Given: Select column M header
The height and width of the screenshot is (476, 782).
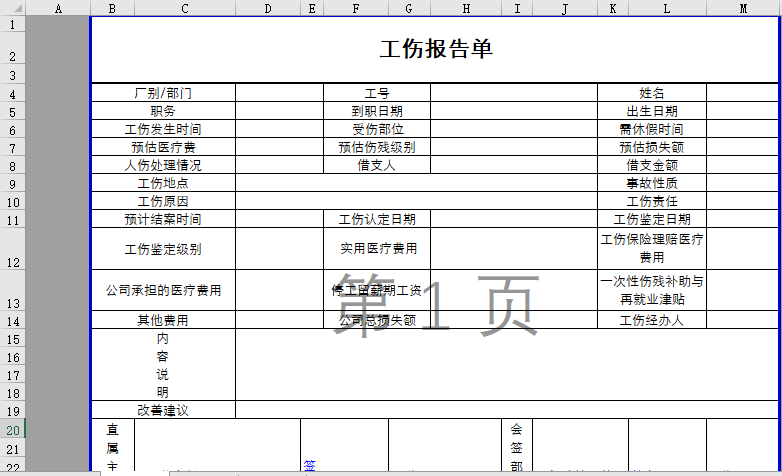Looking at the screenshot, I should point(743,9).
